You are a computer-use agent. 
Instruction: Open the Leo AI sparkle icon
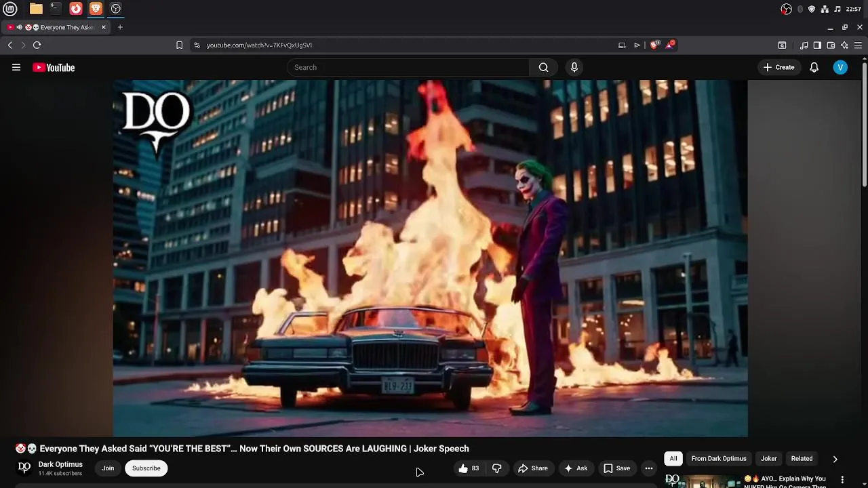point(844,45)
